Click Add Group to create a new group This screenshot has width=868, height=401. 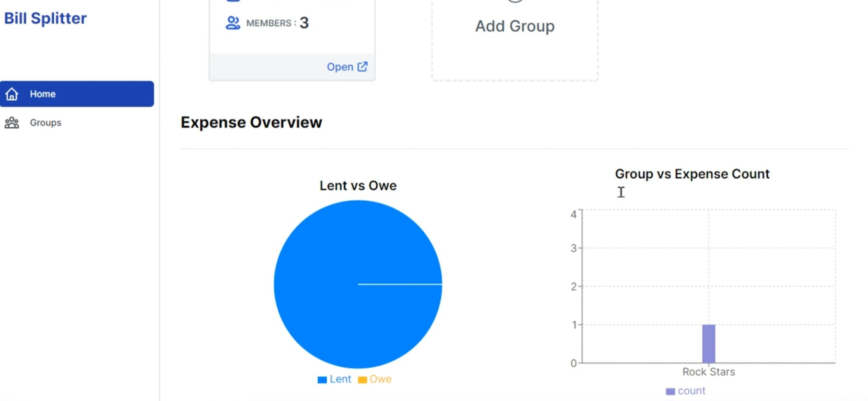coord(514,26)
